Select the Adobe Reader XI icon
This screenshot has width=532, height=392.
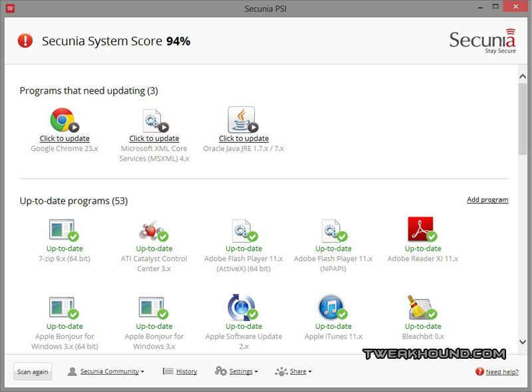pos(422,229)
